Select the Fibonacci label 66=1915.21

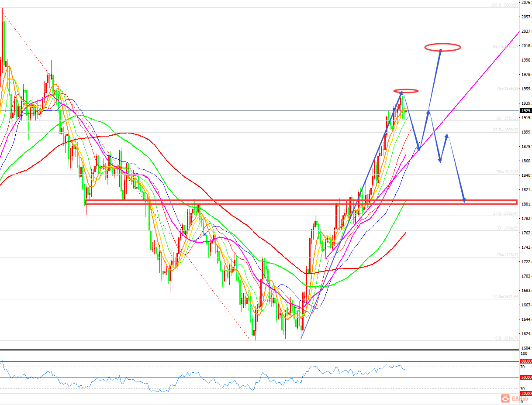coord(508,118)
